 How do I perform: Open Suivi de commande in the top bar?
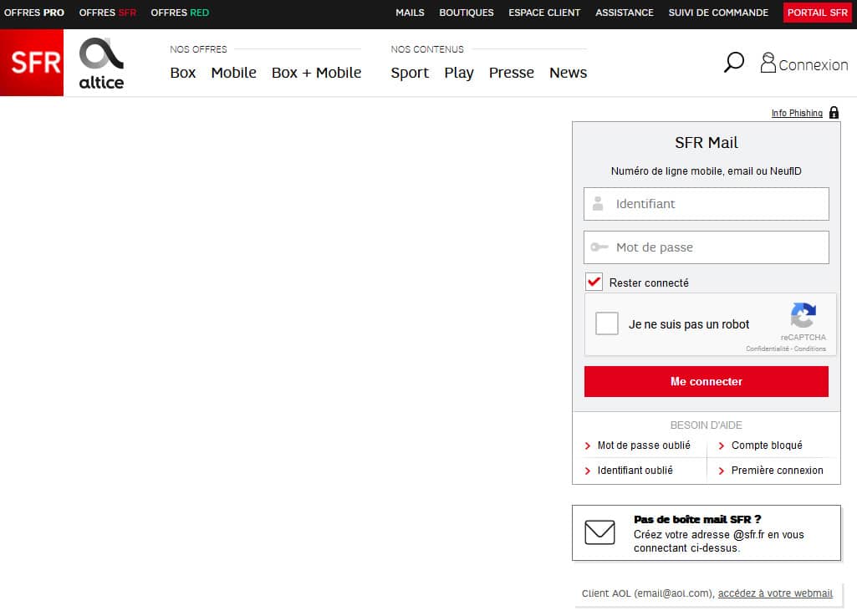click(718, 13)
